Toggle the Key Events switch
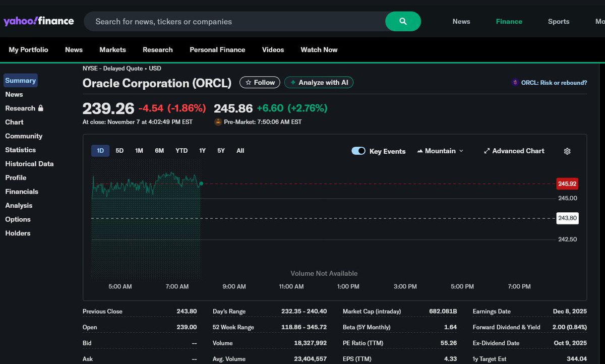Image resolution: width=605 pixels, height=364 pixels. point(358,151)
